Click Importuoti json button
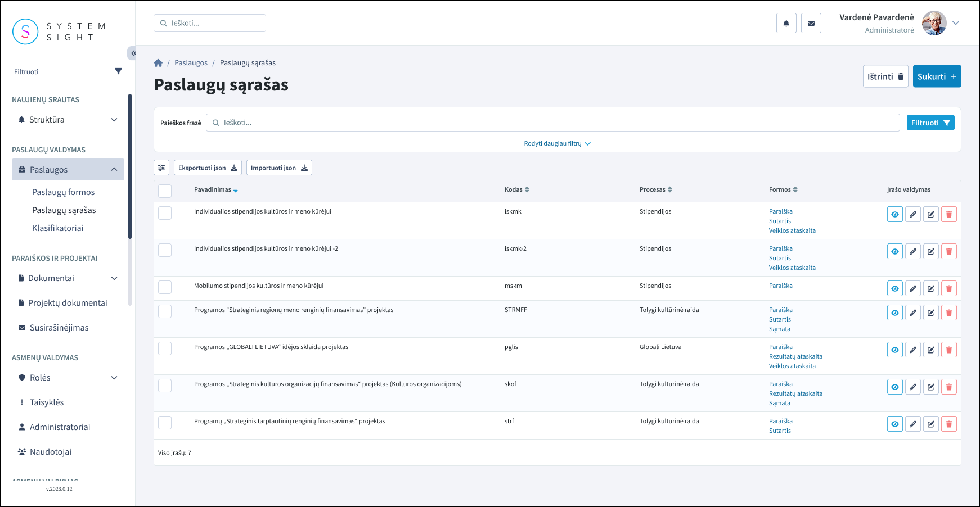The image size is (980, 507). pyautogui.click(x=279, y=168)
